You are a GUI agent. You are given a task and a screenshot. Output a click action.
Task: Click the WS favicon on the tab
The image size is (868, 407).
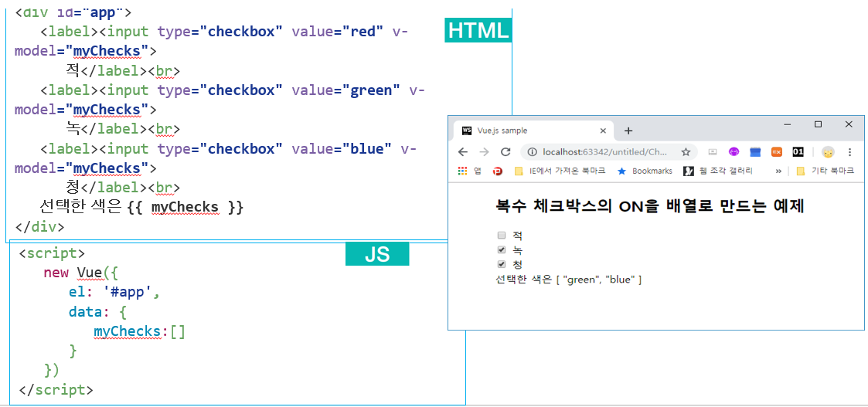(x=467, y=131)
